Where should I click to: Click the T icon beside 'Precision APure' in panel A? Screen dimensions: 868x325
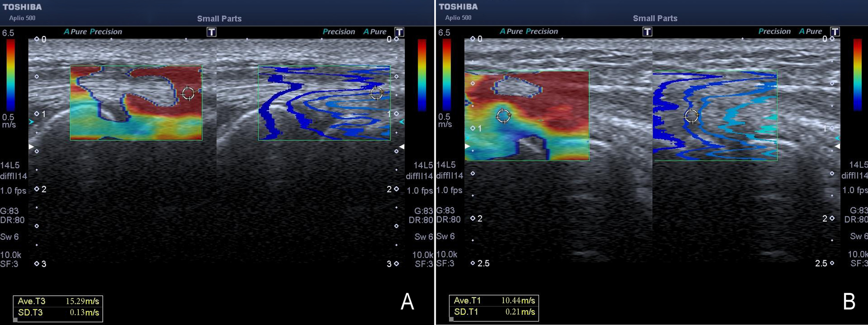(x=399, y=32)
